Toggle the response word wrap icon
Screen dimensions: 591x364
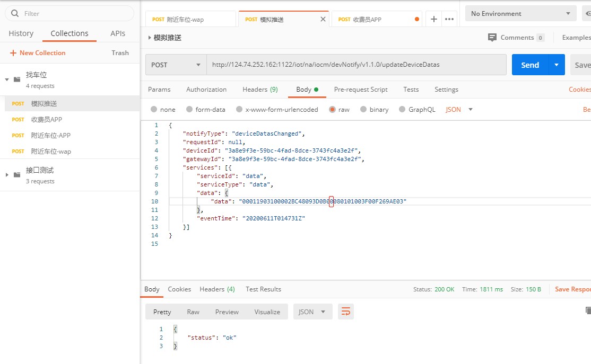pyautogui.click(x=346, y=312)
